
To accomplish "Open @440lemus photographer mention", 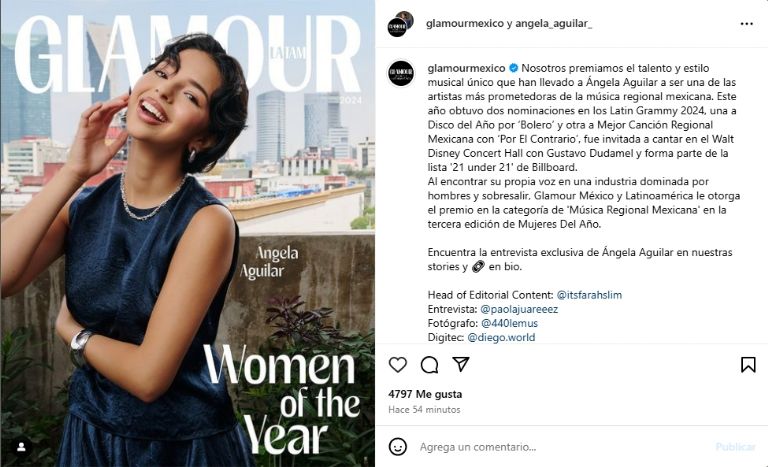I will pyautogui.click(x=509, y=323).
